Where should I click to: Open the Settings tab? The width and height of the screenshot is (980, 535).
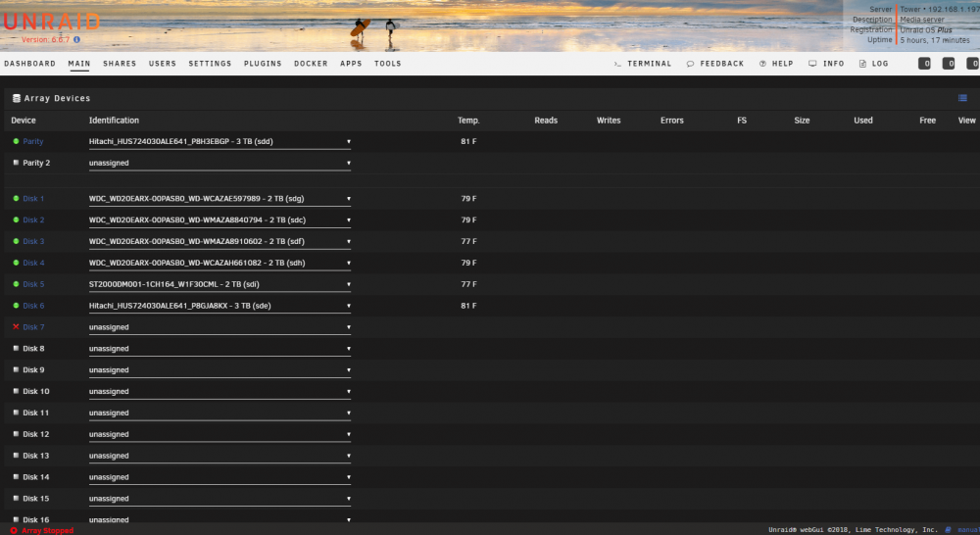point(210,64)
